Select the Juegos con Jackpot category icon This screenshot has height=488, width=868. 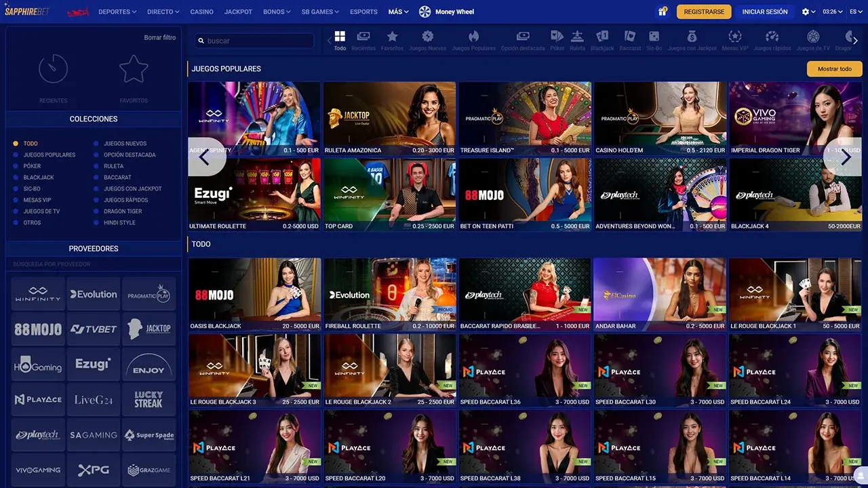(692, 37)
